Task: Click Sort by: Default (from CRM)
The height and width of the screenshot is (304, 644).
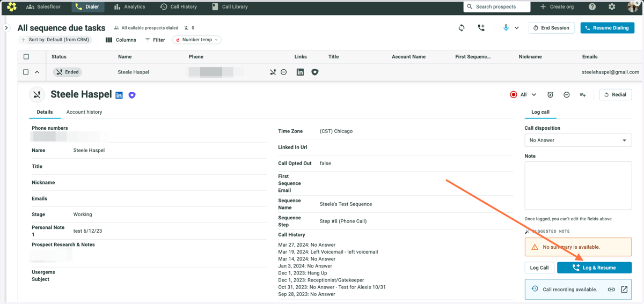Action: point(56,40)
